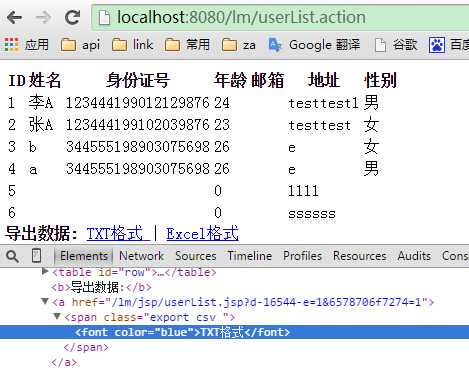Open the link bookmark folder
469x370 pixels.
pyautogui.click(x=132, y=44)
